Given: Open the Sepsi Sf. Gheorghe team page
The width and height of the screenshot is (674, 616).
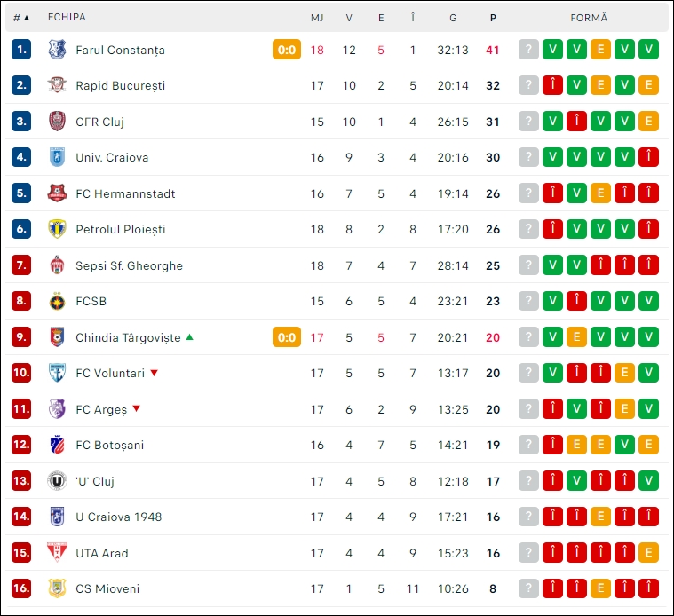Looking at the screenshot, I should [129, 265].
